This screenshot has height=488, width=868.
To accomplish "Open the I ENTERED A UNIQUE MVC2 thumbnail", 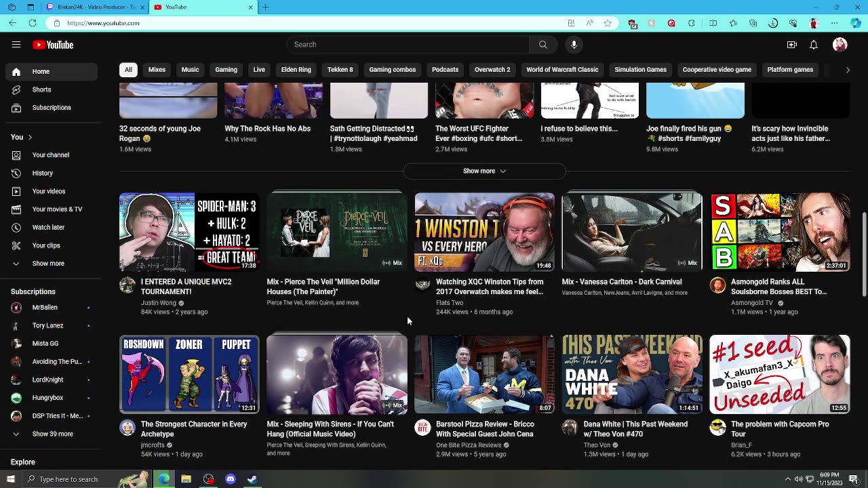I will click(x=189, y=232).
